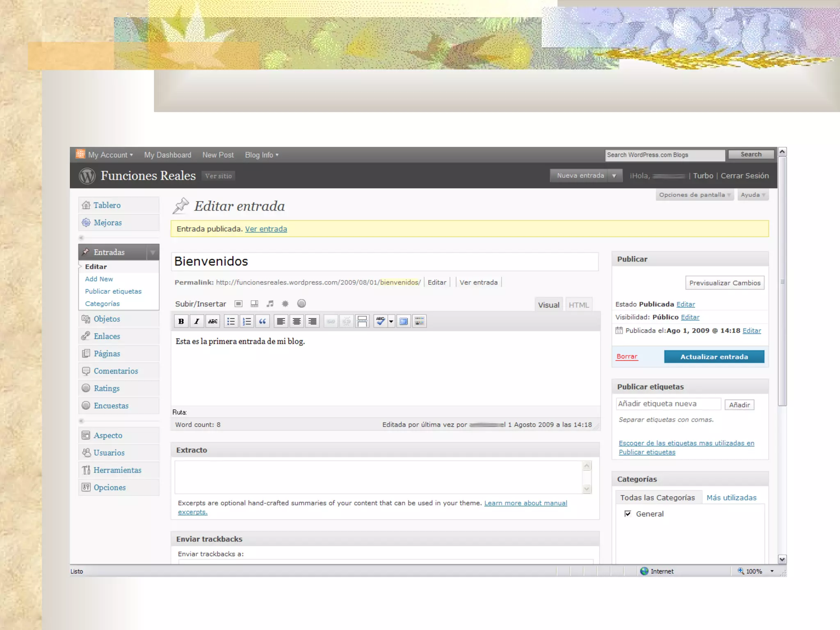Open the Más utilizadas categories tab
This screenshot has width=840, height=630.
(x=731, y=498)
